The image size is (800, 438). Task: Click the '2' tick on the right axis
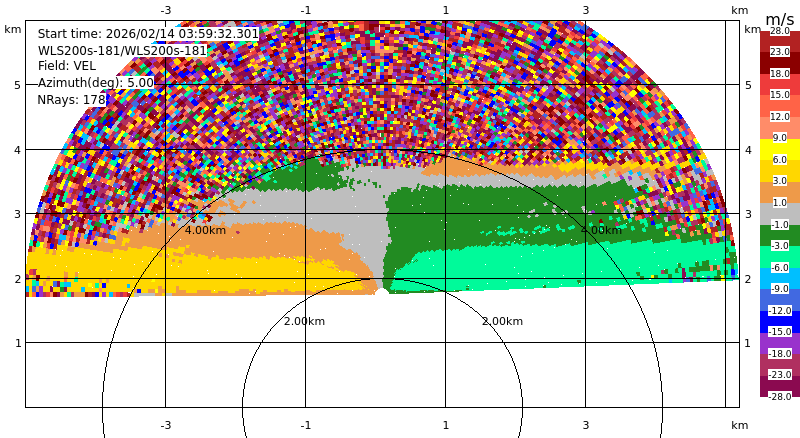pos(748,279)
